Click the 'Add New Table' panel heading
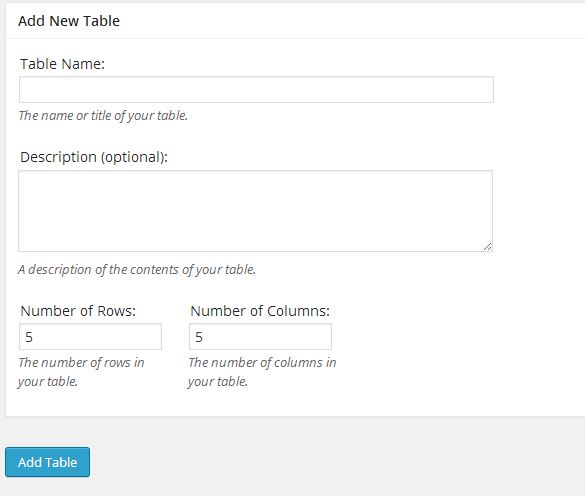The height and width of the screenshot is (496, 585). coord(69,21)
